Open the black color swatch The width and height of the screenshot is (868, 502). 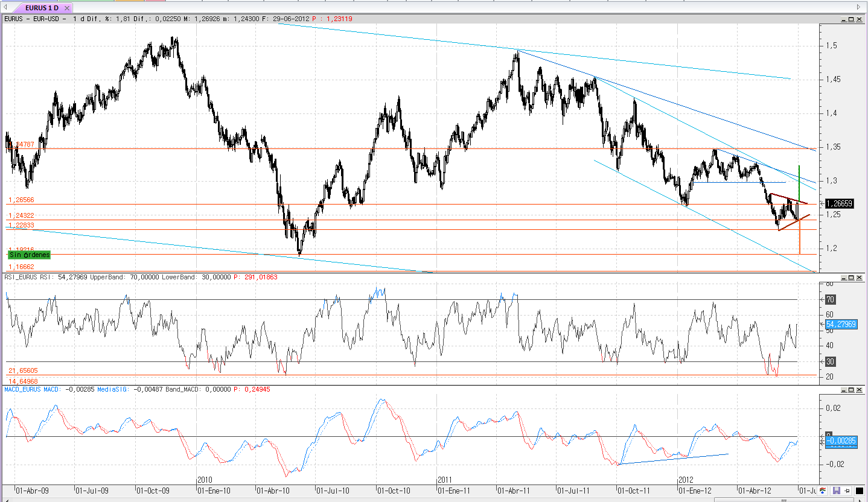(x=860, y=491)
